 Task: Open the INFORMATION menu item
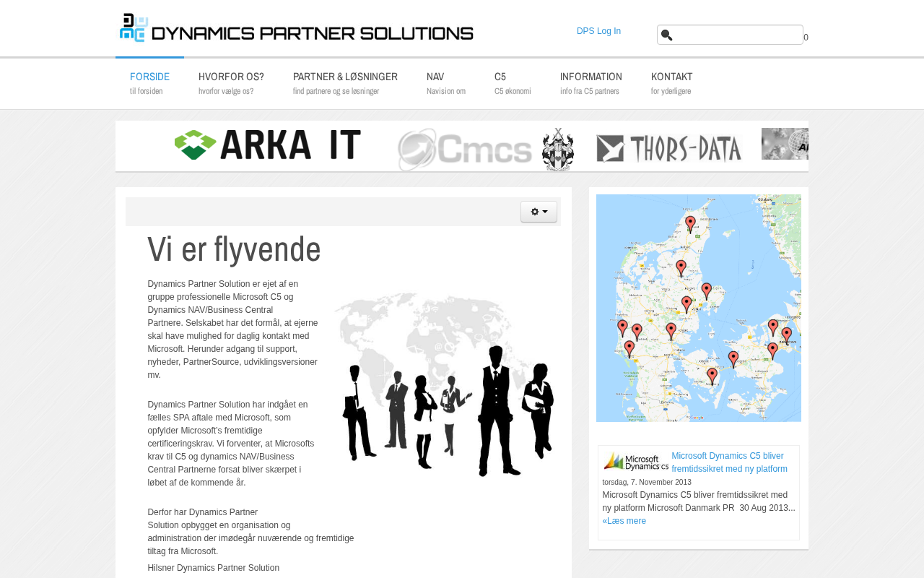[x=591, y=84]
